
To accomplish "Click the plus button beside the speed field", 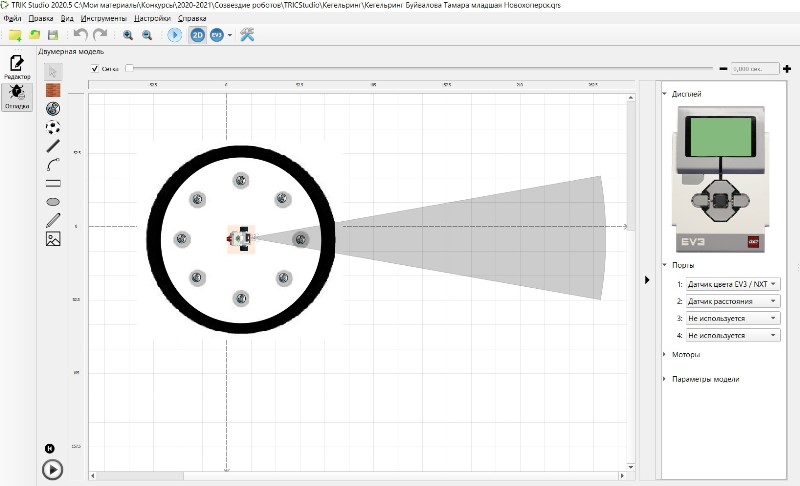I will click(787, 69).
